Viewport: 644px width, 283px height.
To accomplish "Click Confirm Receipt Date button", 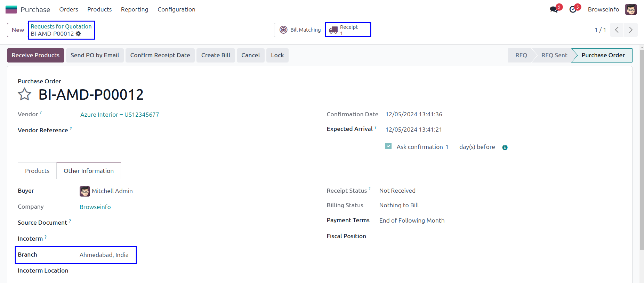I will pos(160,55).
